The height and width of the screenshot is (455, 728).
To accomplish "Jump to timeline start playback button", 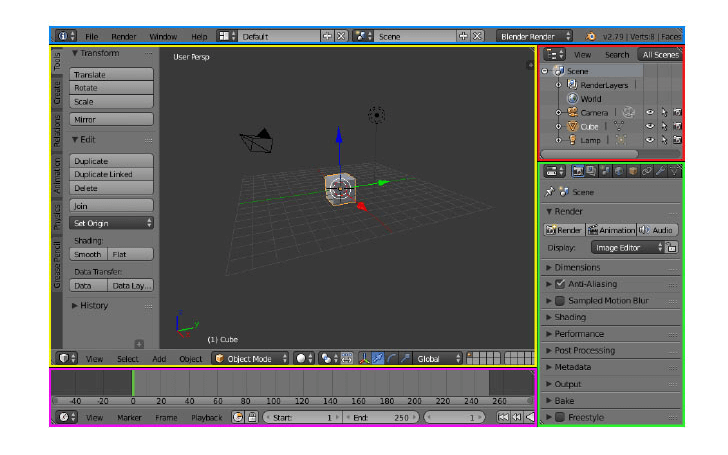I will click(x=503, y=417).
